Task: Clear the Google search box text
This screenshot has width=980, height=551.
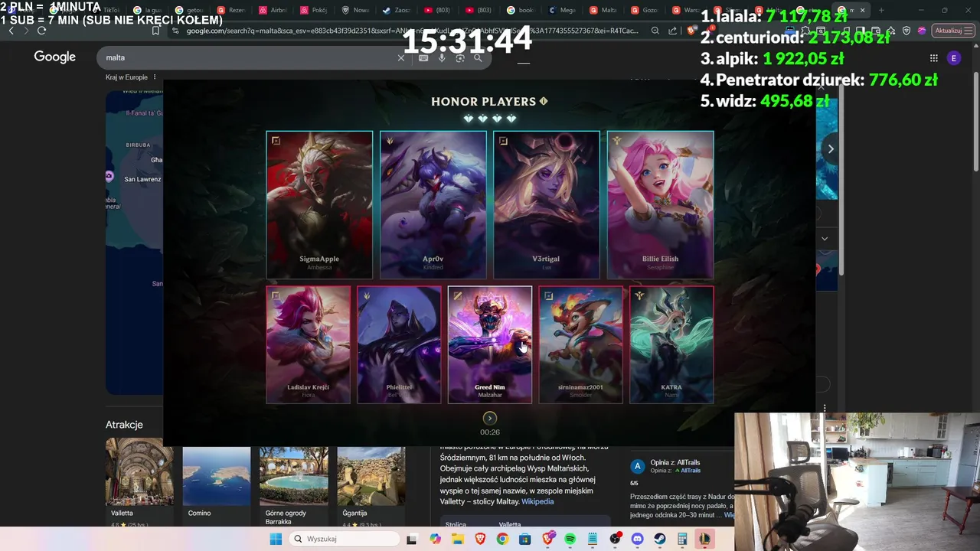Action: [x=400, y=57]
